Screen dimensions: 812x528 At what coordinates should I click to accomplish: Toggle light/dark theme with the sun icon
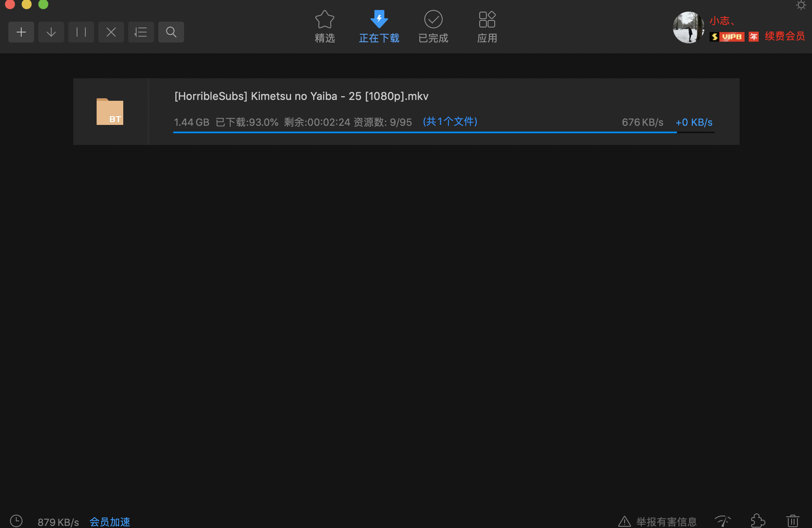(x=801, y=5)
